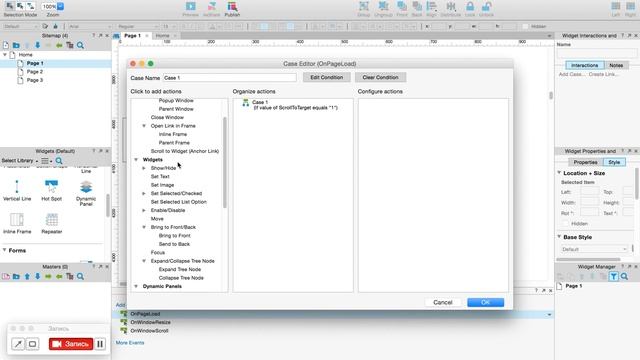
Task: Click the Ungroup toolbar icon
Action: coord(383,6)
